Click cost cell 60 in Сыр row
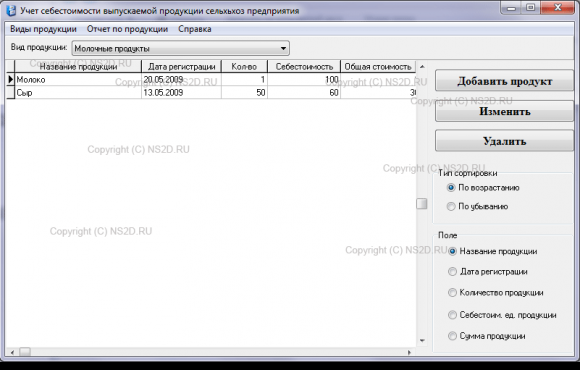 point(304,92)
